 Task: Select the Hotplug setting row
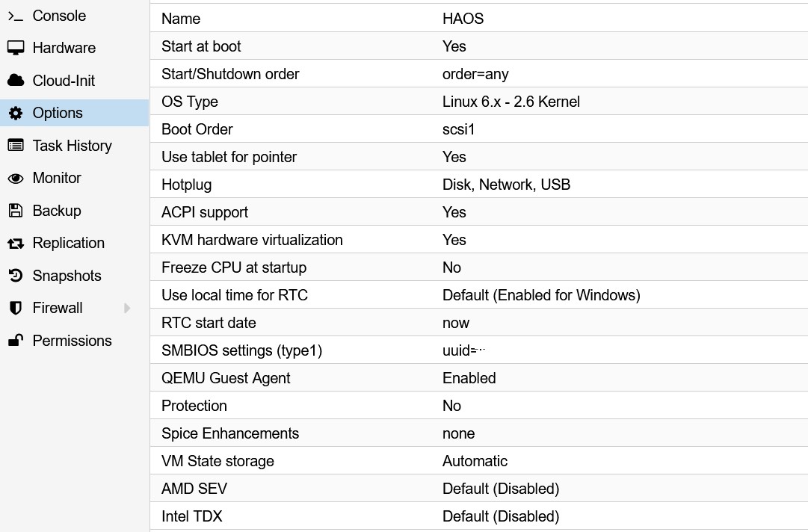pyautogui.click(x=478, y=185)
